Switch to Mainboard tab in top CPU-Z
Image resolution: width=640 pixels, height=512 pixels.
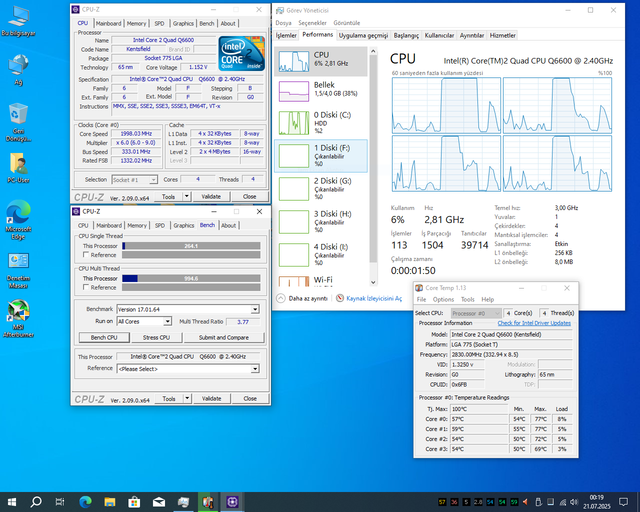109,23
